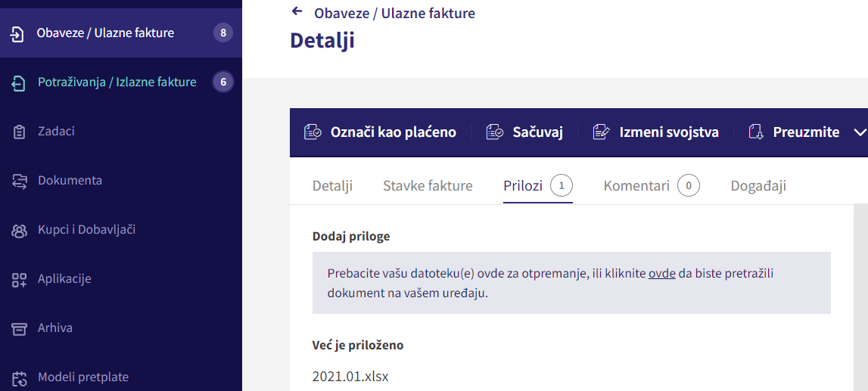This screenshot has width=868, height=391.
Task: Mark invoice with Označi kao plaćeno
Action: pos(394,133)
